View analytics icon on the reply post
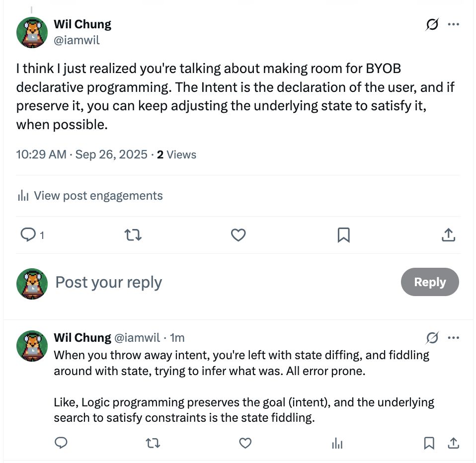 tap(337, 443)
